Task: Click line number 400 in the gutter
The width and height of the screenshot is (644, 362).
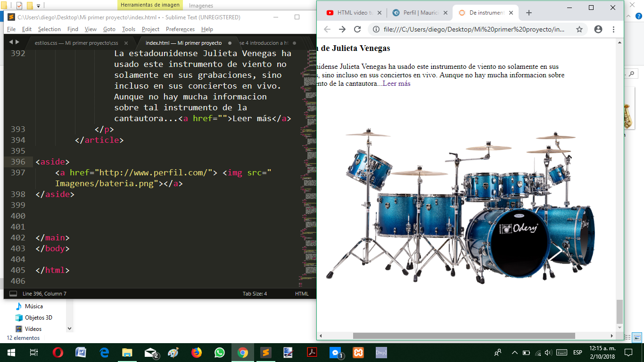Action: coord(18,216)
